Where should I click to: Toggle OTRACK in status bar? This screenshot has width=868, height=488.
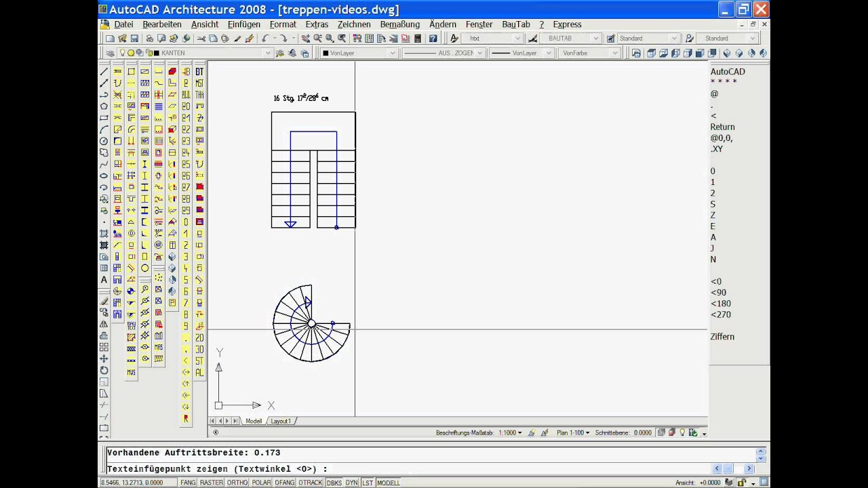pyautogui.click(x=311, y=483)
